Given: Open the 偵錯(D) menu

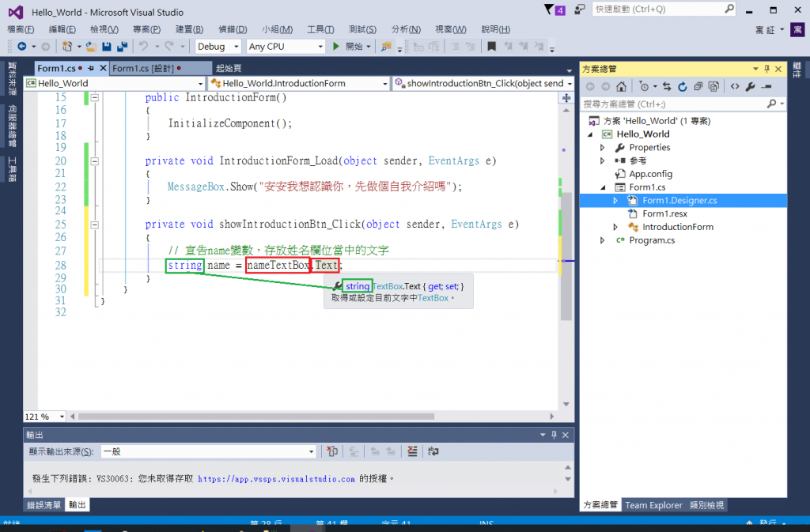Looking at the screenshot, I should [x=233, y=29].
